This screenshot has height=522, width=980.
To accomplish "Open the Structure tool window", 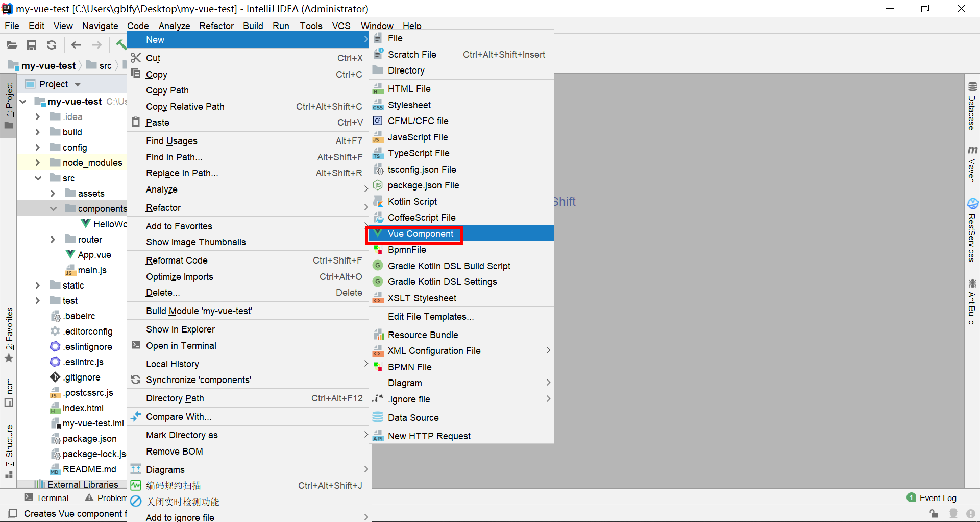I will [9, 451].
